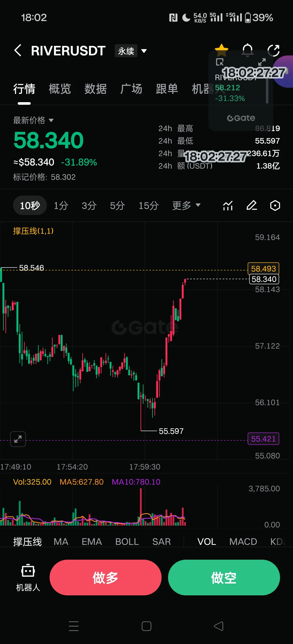Viewport: 293px width, 644px height.
Task: Expand the 最新价格 price type dropdown
Action: tap(33, 120)
